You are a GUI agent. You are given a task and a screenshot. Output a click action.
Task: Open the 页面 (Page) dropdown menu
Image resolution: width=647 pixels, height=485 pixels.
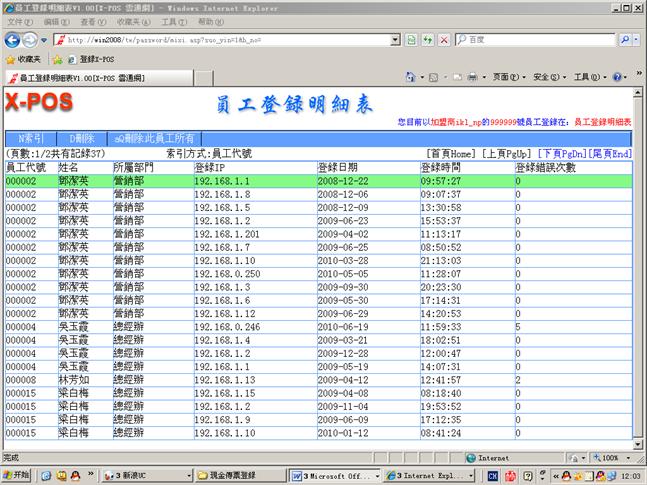coord(505,77)
